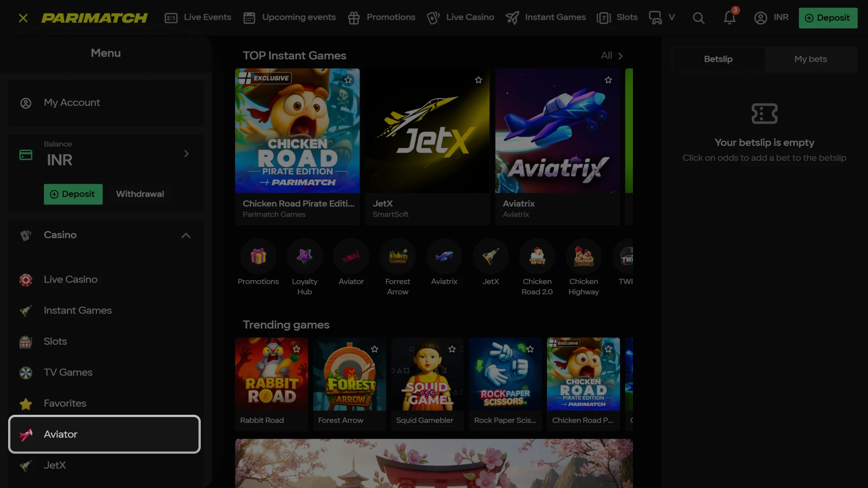Collapse the Casino section chevron

[x=186, y=235]
